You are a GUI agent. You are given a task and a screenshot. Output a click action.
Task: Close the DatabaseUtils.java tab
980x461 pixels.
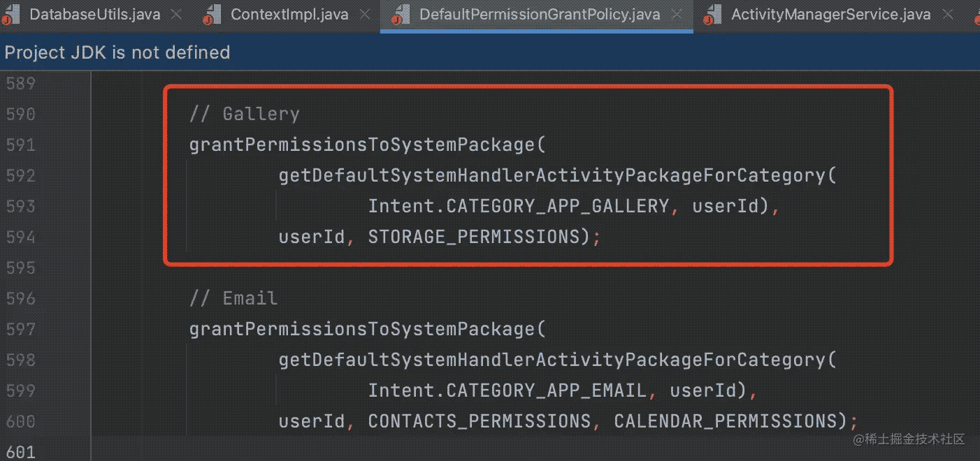click(x=177, y=15)
